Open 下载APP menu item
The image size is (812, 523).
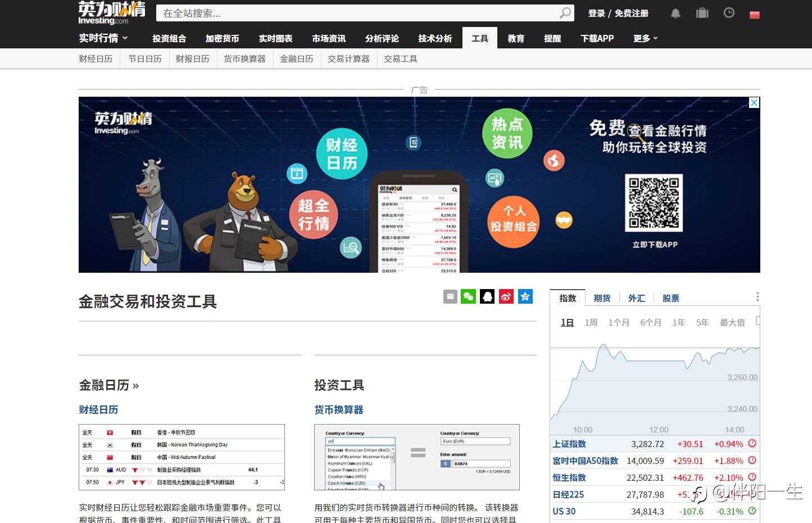click(x=597, y=38)
